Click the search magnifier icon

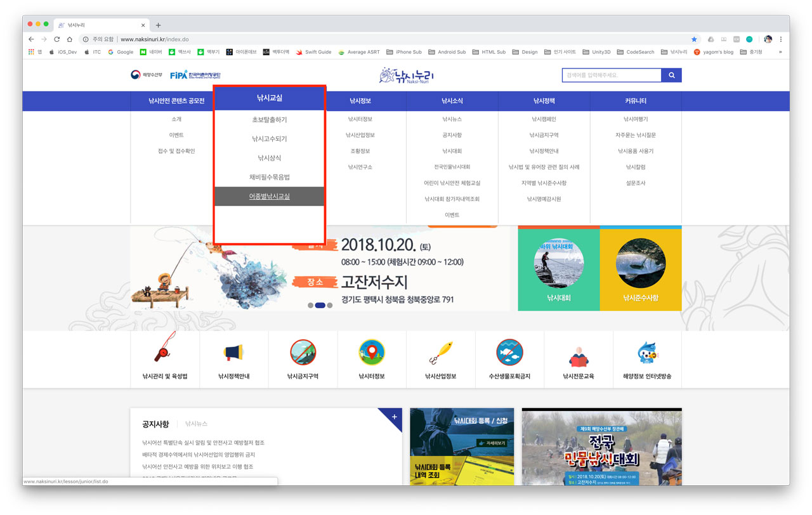click(x=672, y=75)
